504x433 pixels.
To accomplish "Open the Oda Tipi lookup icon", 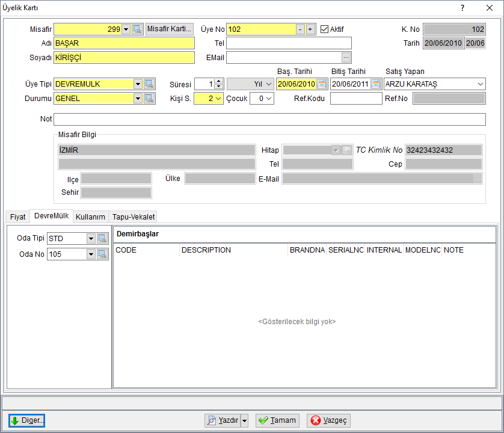I will click(102, 239).
